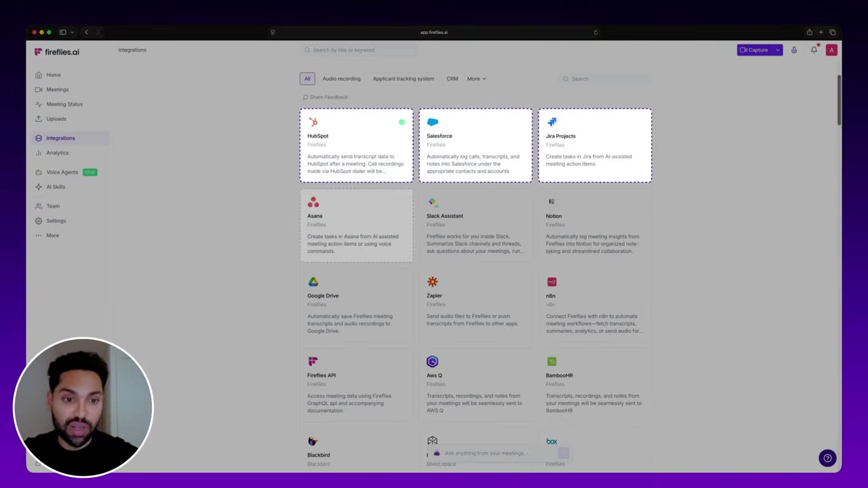Open the Jira Projects integration card

pos(595,146)
